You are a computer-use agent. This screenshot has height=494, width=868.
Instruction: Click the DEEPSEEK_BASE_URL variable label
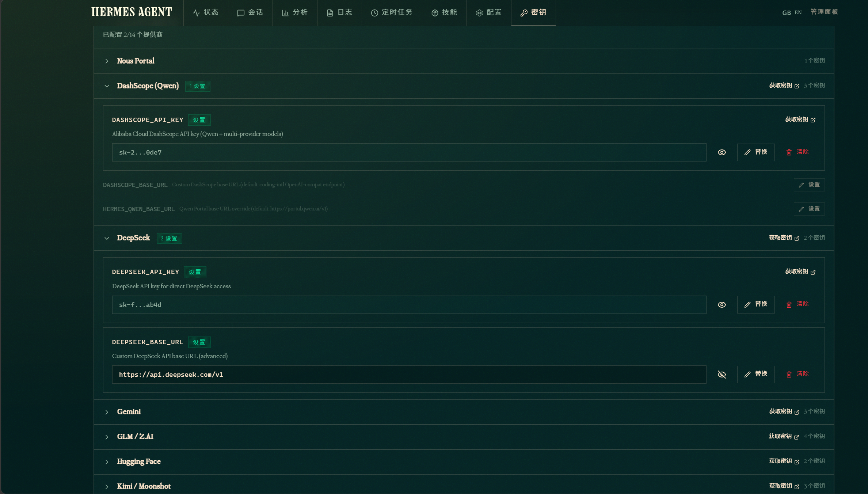click(148, 342)
